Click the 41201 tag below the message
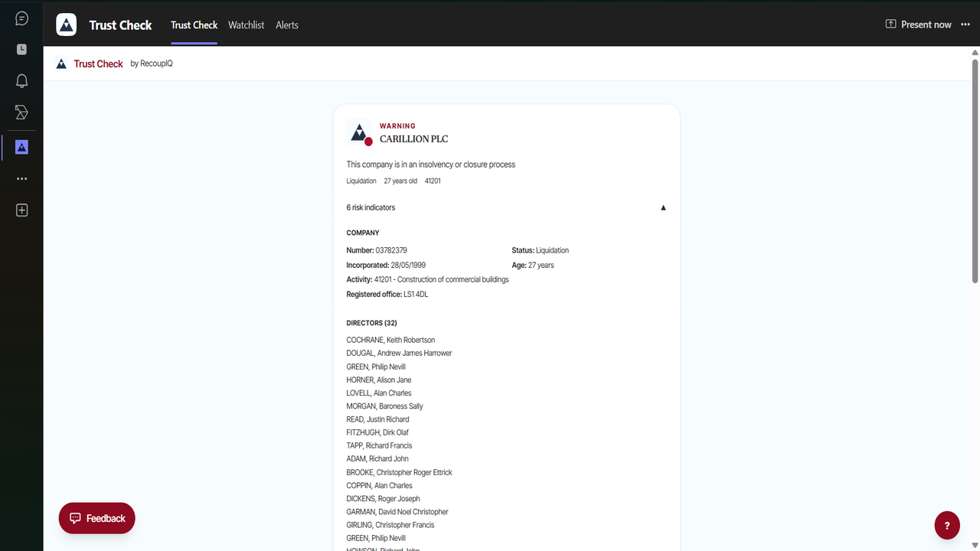Screen dimensions: 980x551 [433, 181]
